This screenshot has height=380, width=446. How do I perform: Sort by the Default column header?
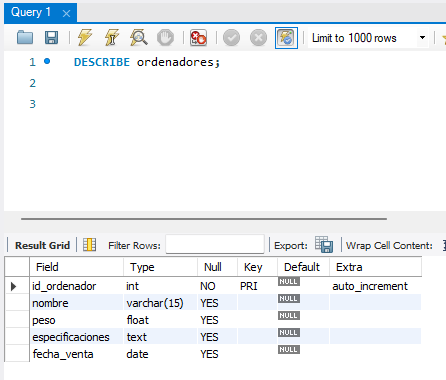303,267
